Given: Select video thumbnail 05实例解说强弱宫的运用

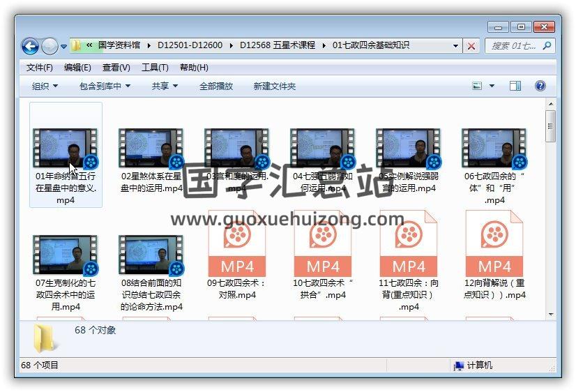Looking at the screenshot, I should click(409, 148).
